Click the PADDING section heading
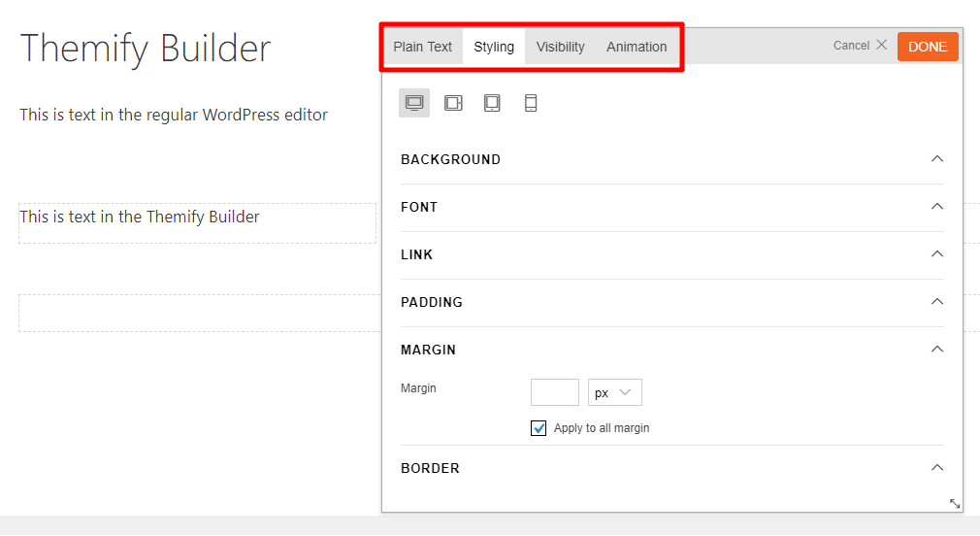The height and width of the screenshot is (536, 980). click(431, 302)
